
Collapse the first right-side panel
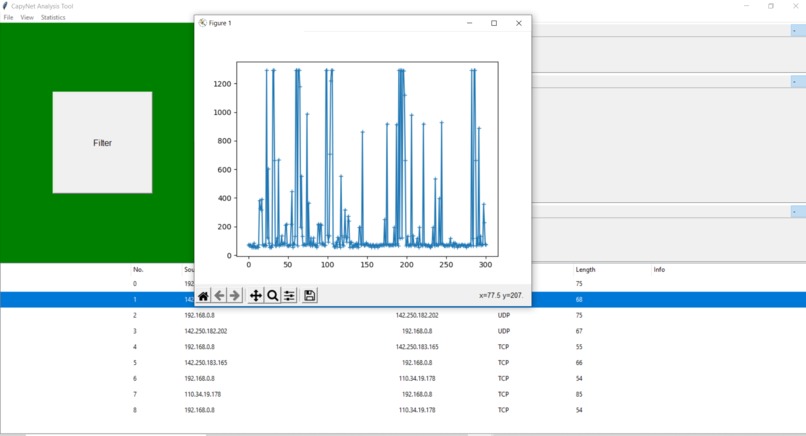tap(798, 31)
